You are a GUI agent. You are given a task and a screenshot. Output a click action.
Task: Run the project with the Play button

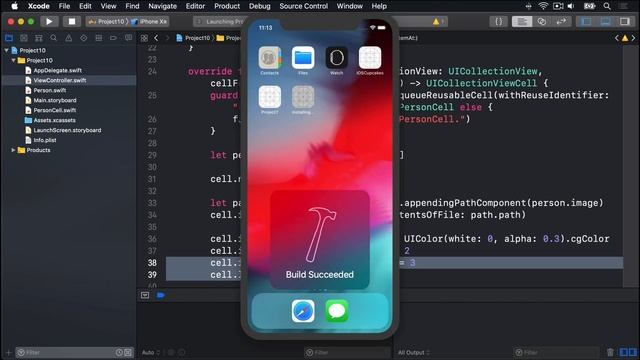49,21
